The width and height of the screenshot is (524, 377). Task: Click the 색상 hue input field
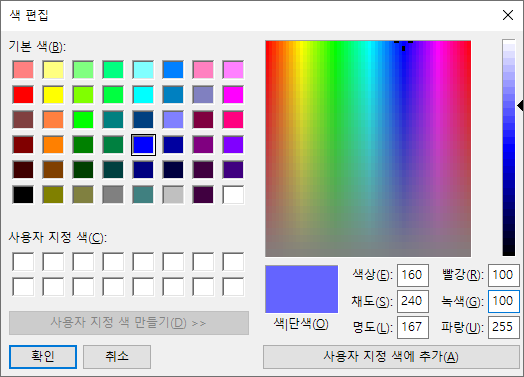413,275
